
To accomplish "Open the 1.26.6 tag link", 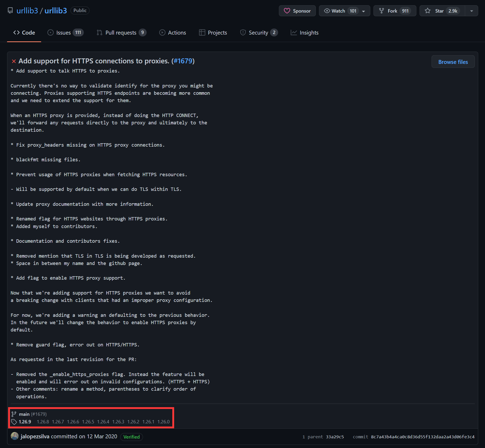I will pyautogui.click(x=73, y=422).
